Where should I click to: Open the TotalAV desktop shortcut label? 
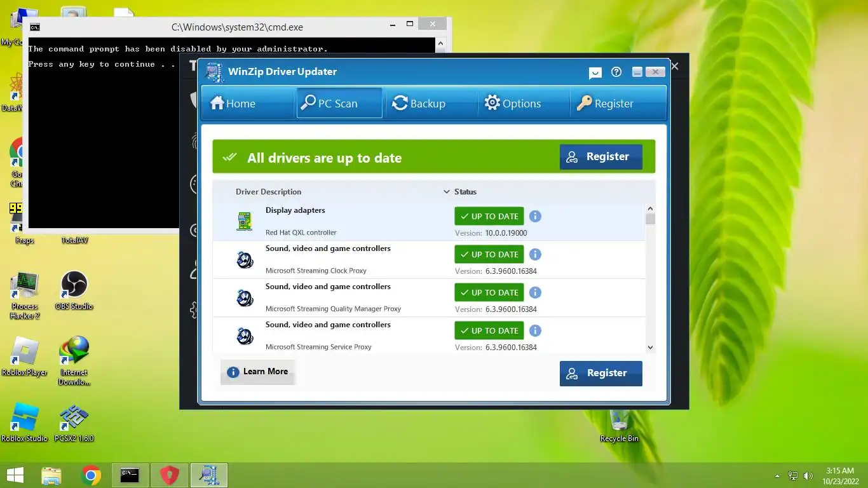74,240
